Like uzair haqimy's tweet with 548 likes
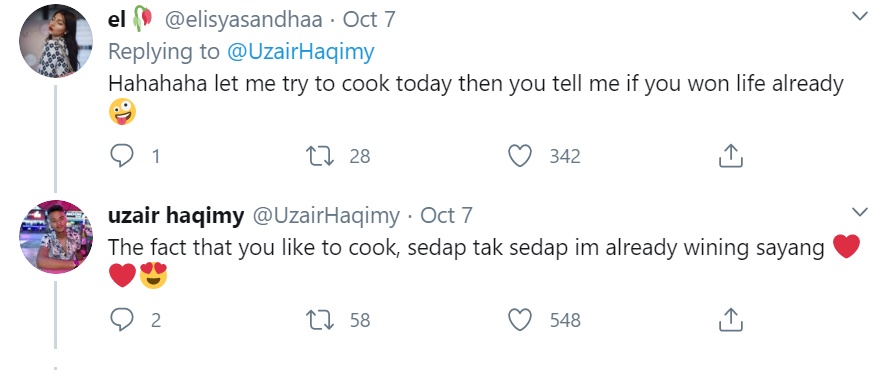Image resolution: width=893 pixels, height=370 pixels. pos(519,319)
